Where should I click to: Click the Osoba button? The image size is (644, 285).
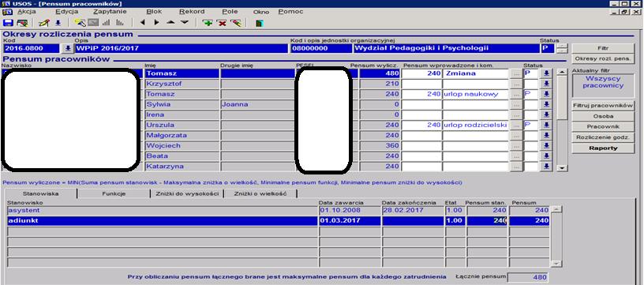603,116
